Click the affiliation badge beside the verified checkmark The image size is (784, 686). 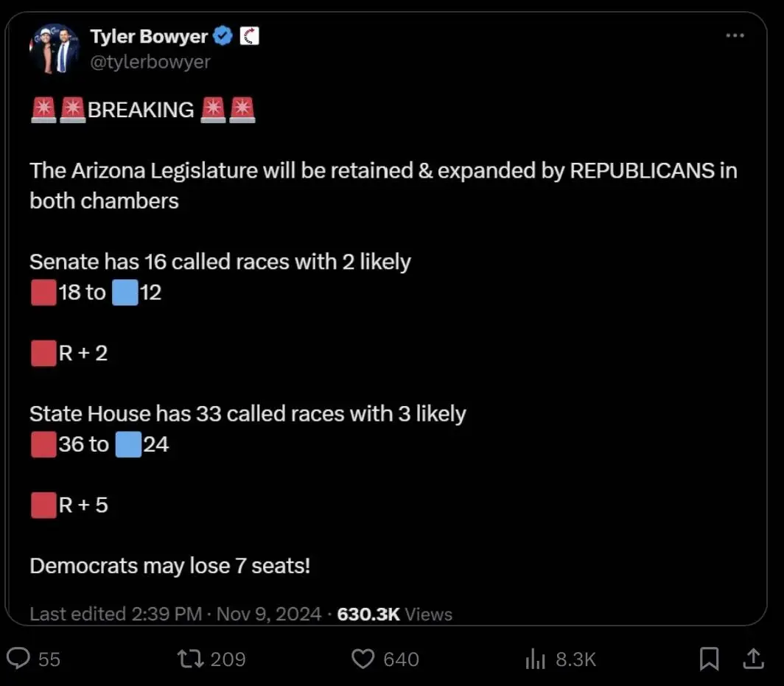(x=250, y=36)
